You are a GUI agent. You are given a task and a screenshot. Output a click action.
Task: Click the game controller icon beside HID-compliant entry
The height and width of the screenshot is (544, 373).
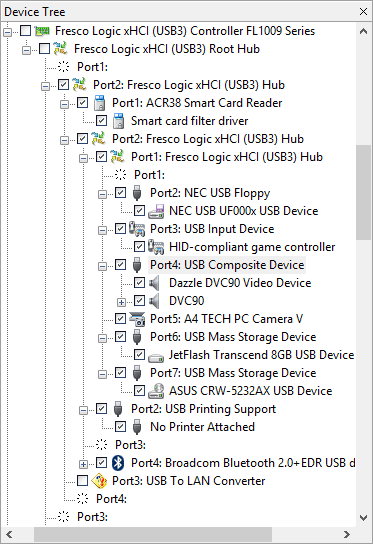(156, 247)
